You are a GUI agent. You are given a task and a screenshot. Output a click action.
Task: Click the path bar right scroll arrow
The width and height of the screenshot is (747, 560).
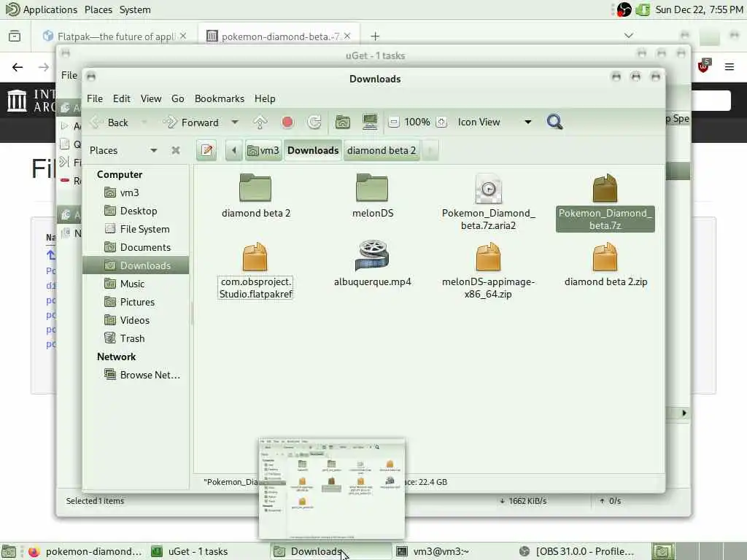[x=430, y=150]
